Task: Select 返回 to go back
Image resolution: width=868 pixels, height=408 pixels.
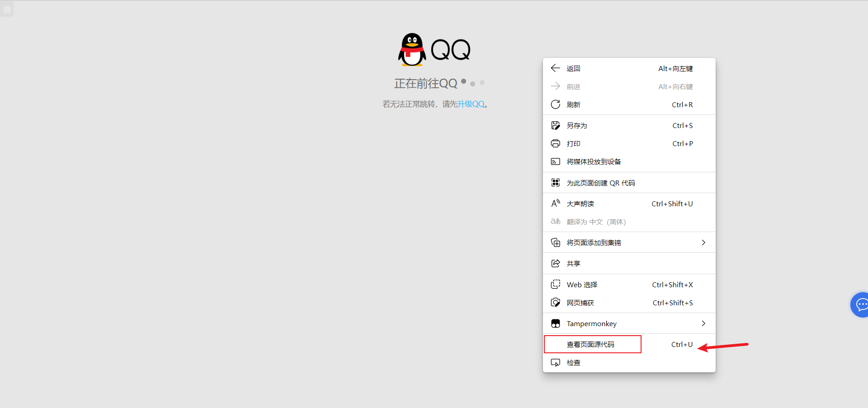Action: [629, 68]
